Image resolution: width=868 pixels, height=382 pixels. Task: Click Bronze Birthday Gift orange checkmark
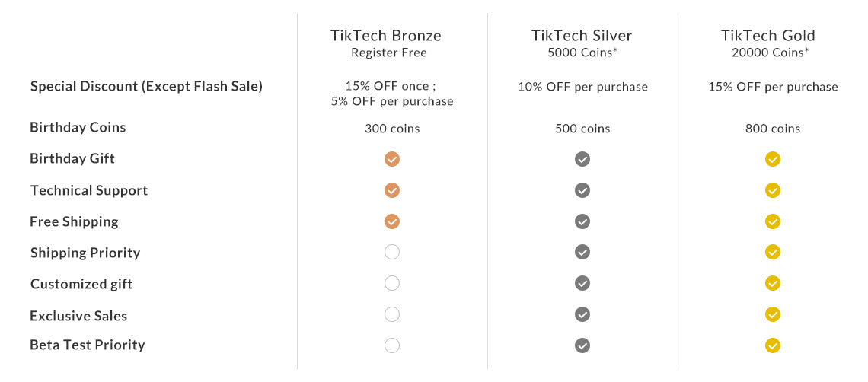tap(392, 159)
